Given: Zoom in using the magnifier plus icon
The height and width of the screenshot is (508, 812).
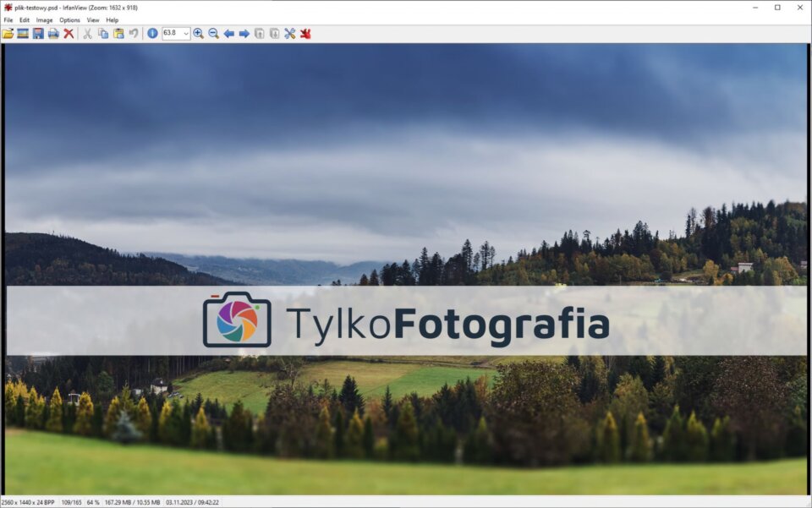Looking at the screenshot, I should (x=200, y=33).
